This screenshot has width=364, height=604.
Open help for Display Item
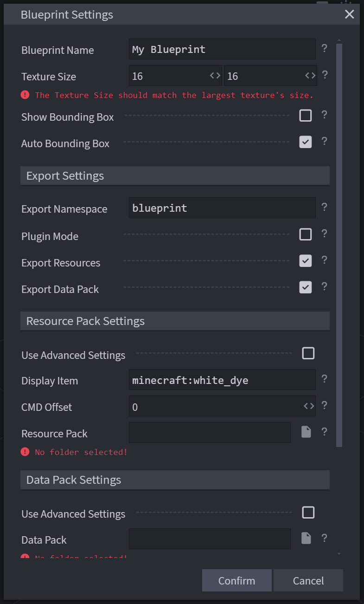coord(324,379)
